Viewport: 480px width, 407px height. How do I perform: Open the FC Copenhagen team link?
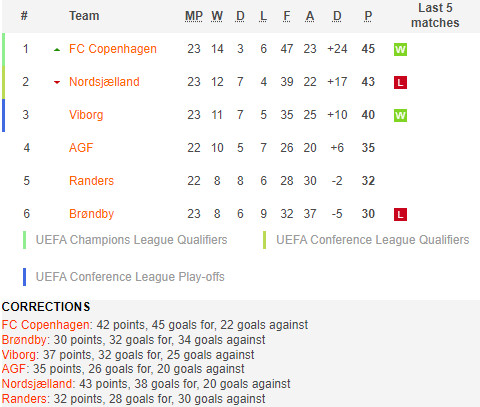click(113, 49)
